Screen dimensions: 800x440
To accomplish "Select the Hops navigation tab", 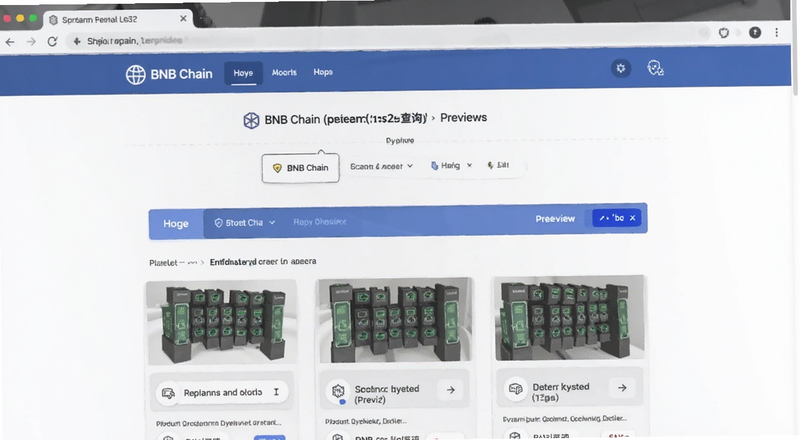I will 323,72.
